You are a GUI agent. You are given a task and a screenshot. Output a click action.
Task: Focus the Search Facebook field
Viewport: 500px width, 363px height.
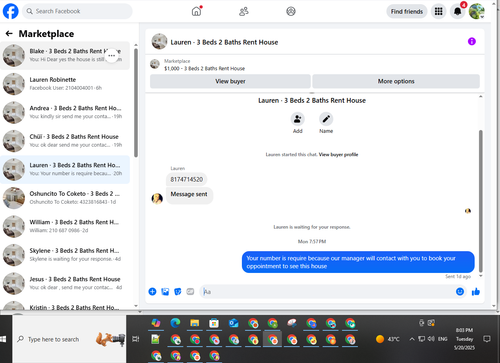[77, 11]
